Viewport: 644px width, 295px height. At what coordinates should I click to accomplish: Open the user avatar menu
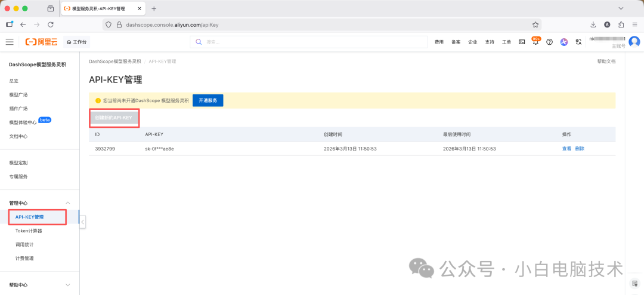634,42
